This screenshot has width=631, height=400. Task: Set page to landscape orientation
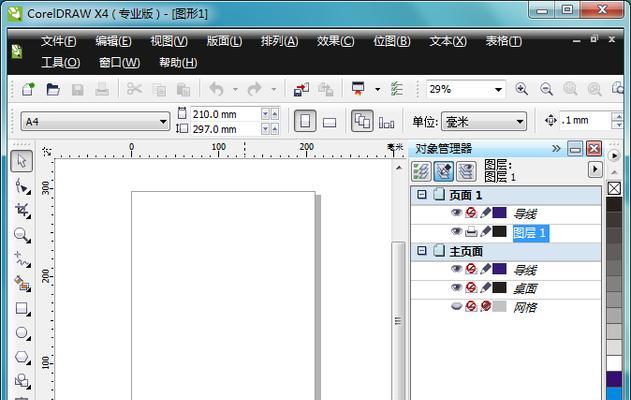(x=330, y=122)
